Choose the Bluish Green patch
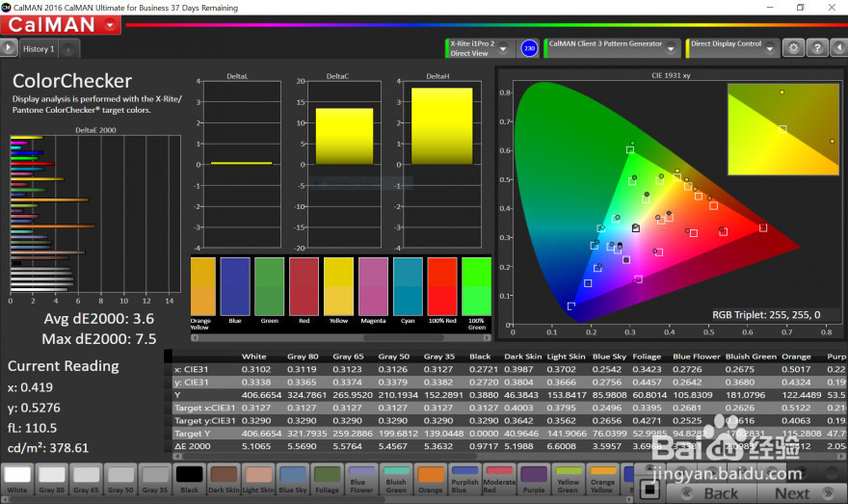The width and height of the screenshot is (848, 504). pos(396,479)
